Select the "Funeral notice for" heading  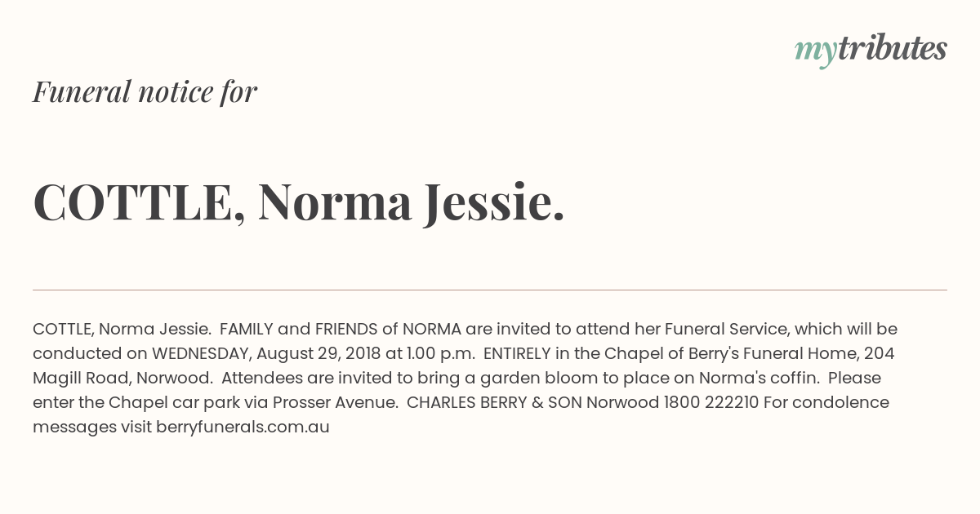[145, 91]
